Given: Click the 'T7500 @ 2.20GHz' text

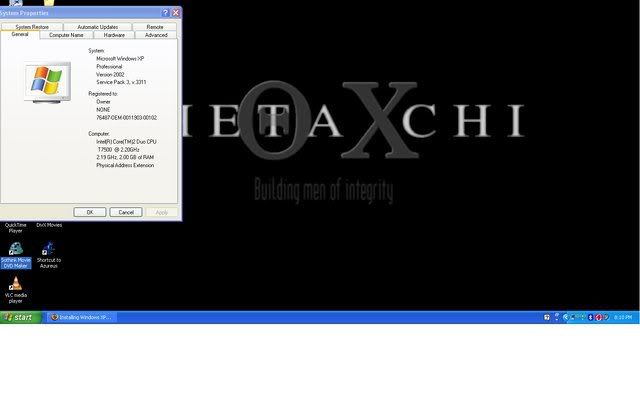Looking at the screenshot, I should click(118, 150).
